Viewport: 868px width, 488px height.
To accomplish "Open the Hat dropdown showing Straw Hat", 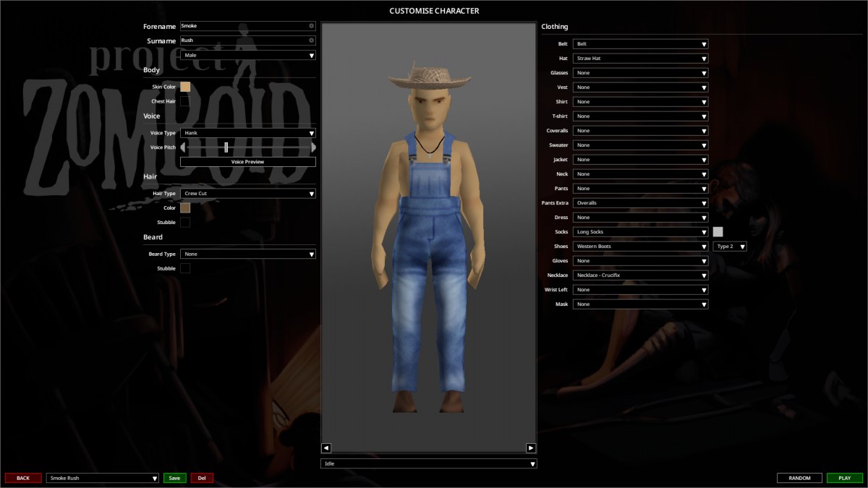I will click(641, 58).
